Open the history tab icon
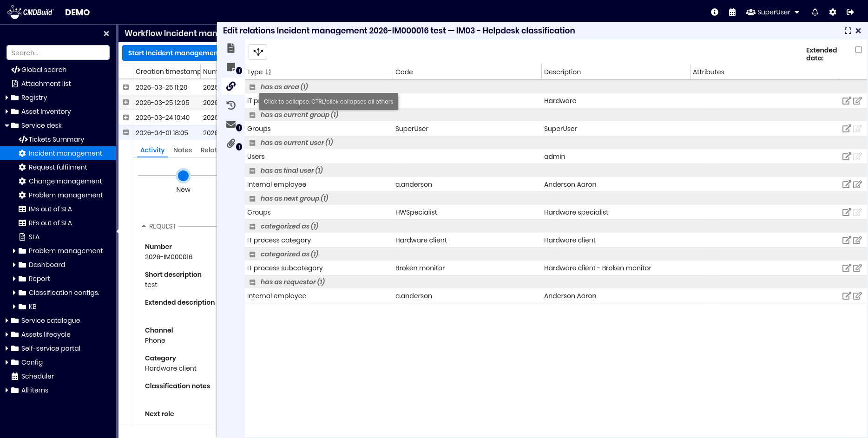This screenshot has width=868, height=438. tap(231, 105)
